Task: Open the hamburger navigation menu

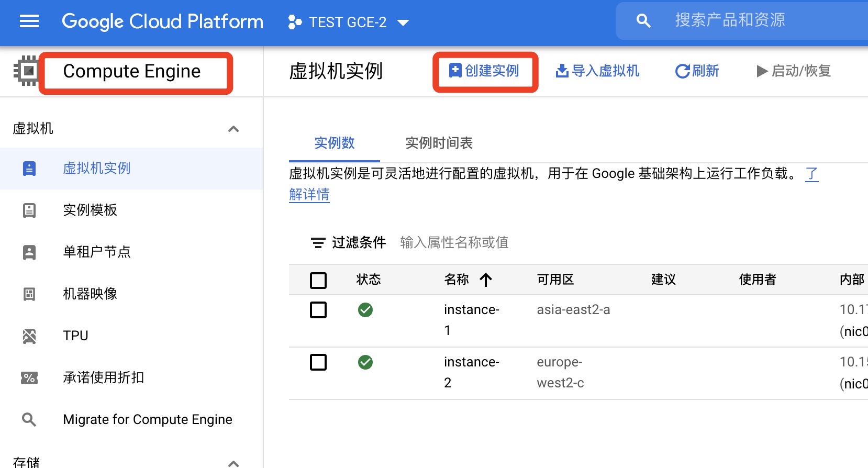Action: 29,21
